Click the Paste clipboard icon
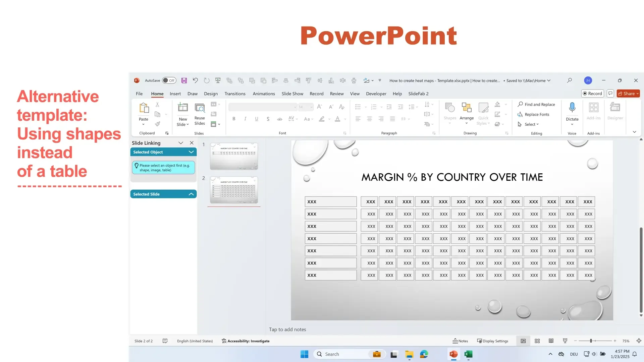This screenshot has width=644, height=362. click(144, 109)
